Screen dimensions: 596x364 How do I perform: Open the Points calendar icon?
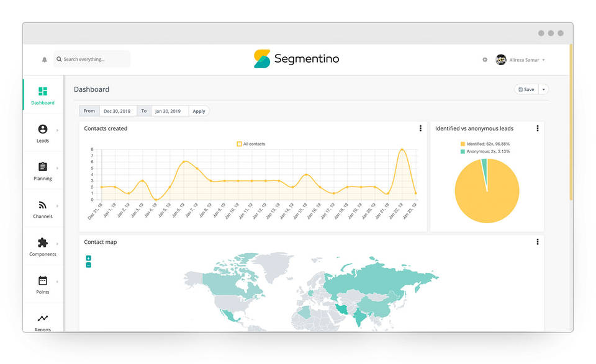[43, 281]
